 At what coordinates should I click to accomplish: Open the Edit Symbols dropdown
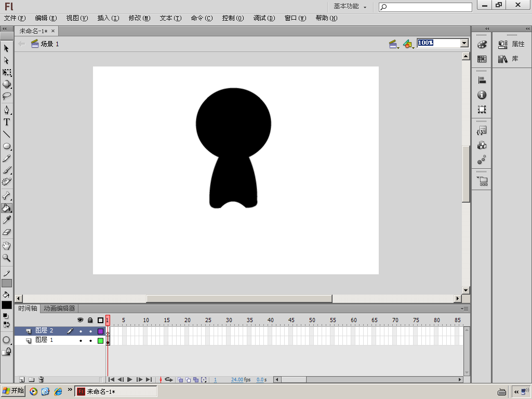(x=408, y=44)
